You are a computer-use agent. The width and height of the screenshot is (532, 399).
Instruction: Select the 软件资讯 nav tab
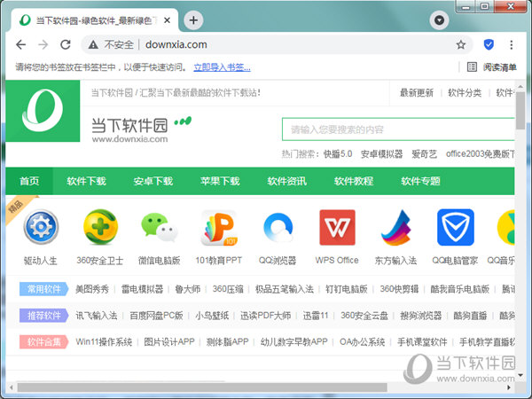pyautogui.click(x=286, y=181)
